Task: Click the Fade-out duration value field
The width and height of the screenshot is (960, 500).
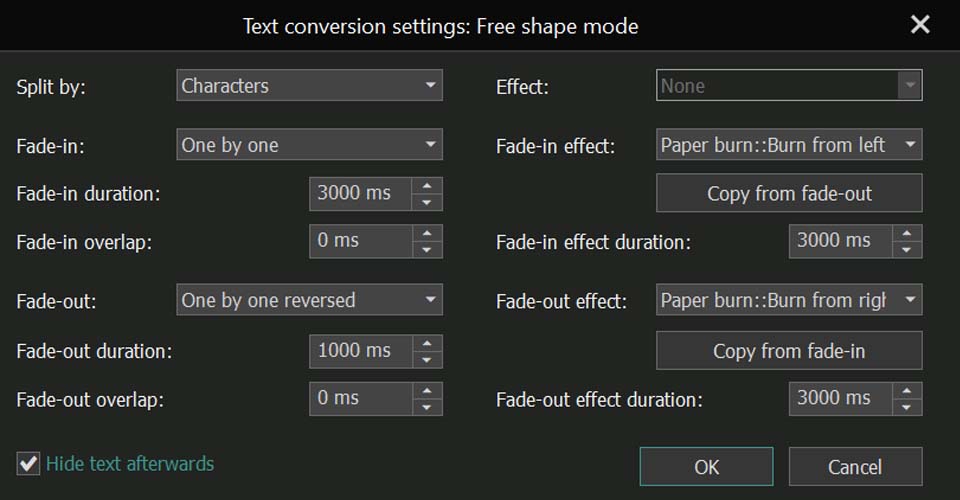Action: (x=361, y=351)
